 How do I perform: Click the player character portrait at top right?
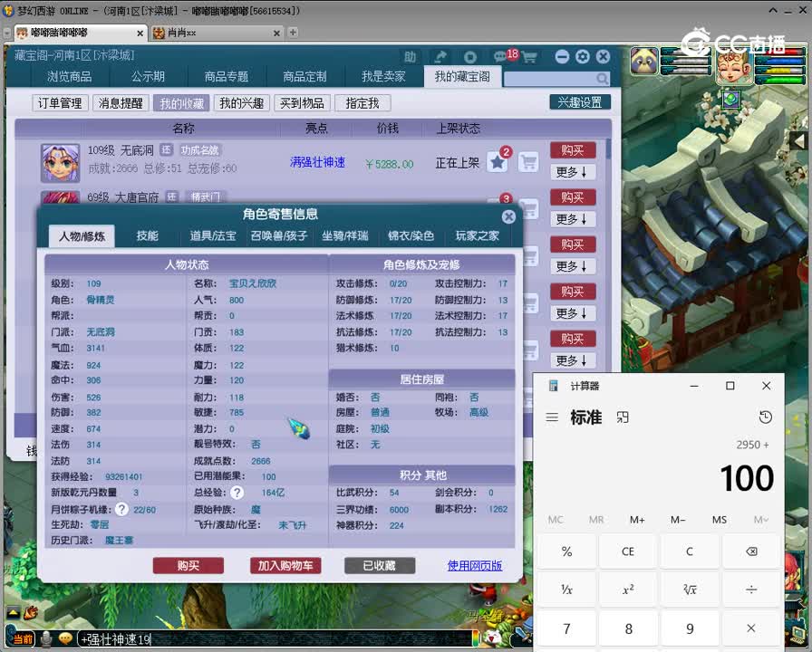pos(733,66)
